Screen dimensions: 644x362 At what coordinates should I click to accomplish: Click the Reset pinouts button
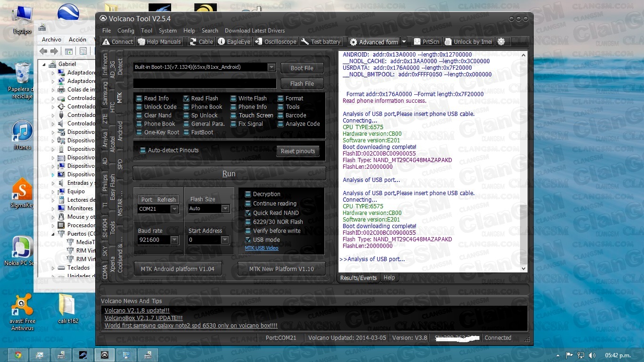tap(297, 151)
